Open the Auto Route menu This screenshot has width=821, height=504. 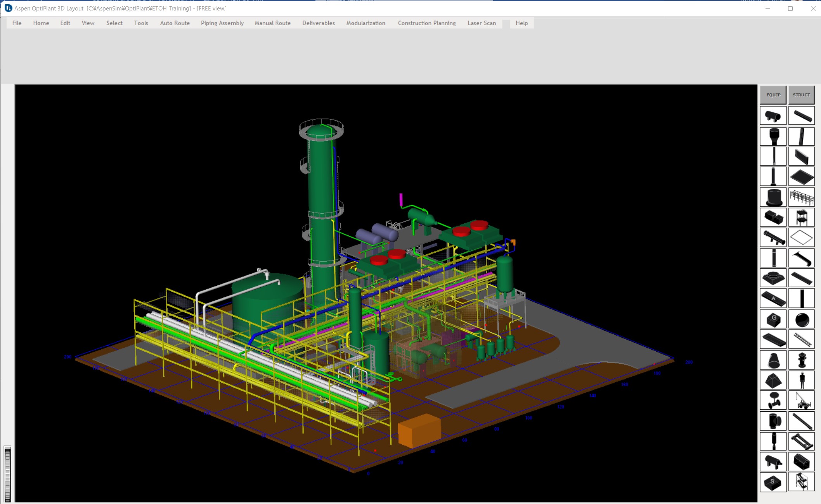point(175,23)
